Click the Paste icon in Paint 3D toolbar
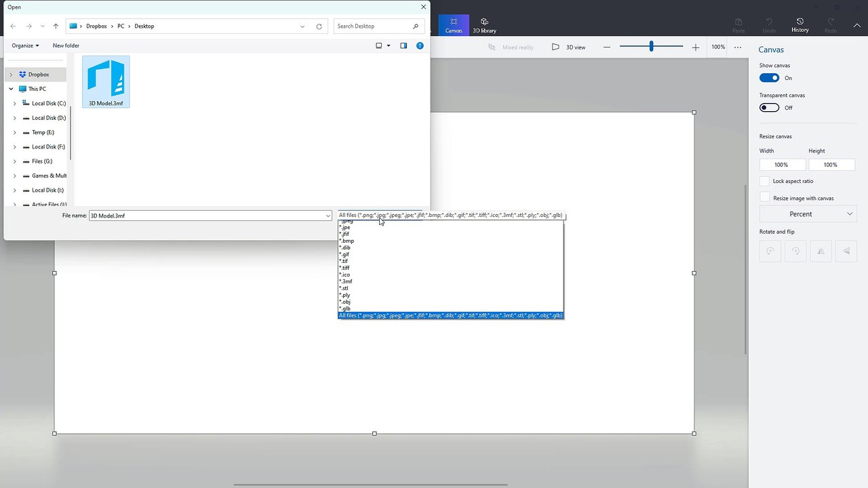Image resolution: width=868 pixels, height=488 pixels. 738,25
